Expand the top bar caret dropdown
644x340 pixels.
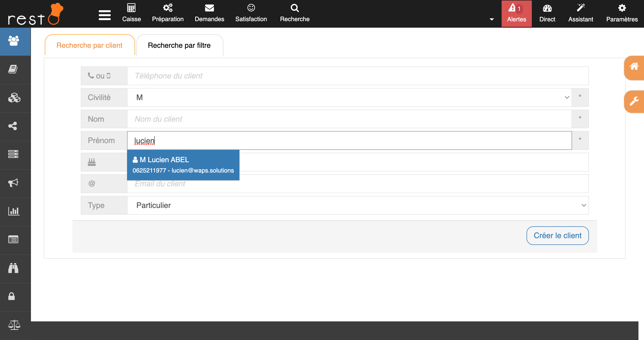click(492, 19)
